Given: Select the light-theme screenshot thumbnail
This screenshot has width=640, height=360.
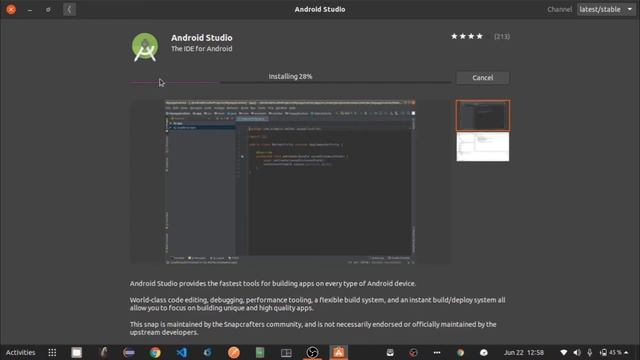Looking at the screenshot, I should [x=483, y=147].
